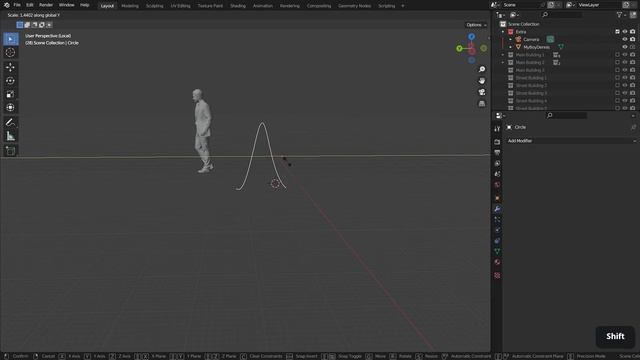The image size is (640, 360).
Task: Expand the Extra collection in outliner
Action: (503, 32)
